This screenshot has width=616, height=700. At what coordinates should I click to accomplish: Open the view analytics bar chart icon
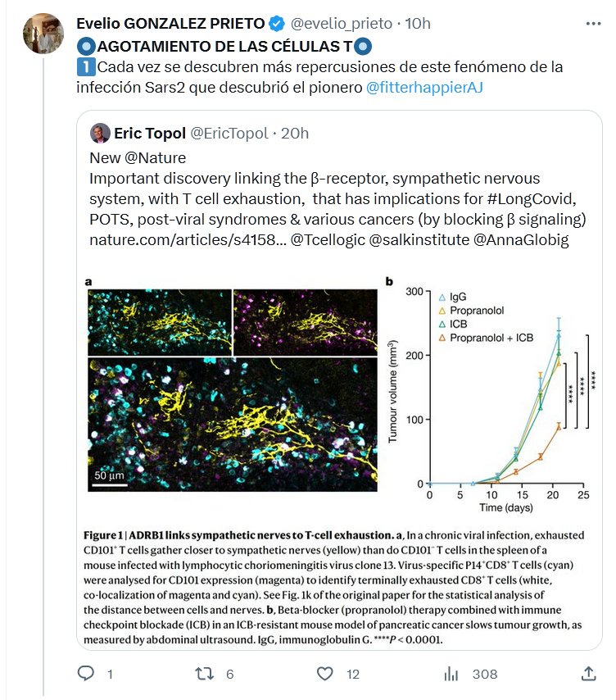coord(451,674)
